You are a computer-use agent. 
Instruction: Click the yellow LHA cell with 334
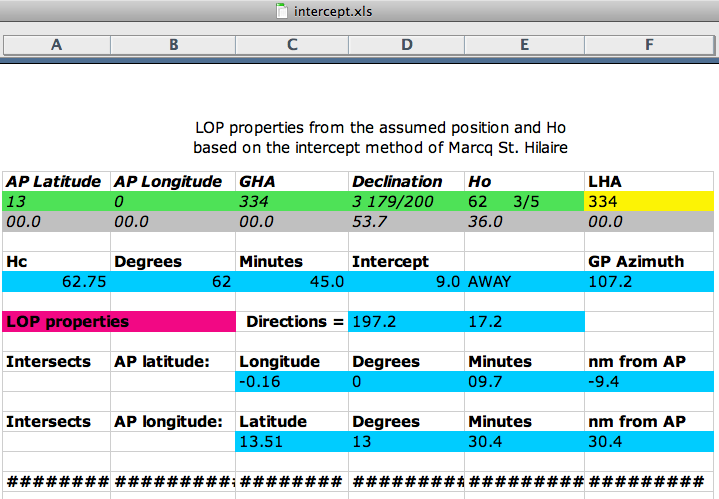tap(650, 201)
